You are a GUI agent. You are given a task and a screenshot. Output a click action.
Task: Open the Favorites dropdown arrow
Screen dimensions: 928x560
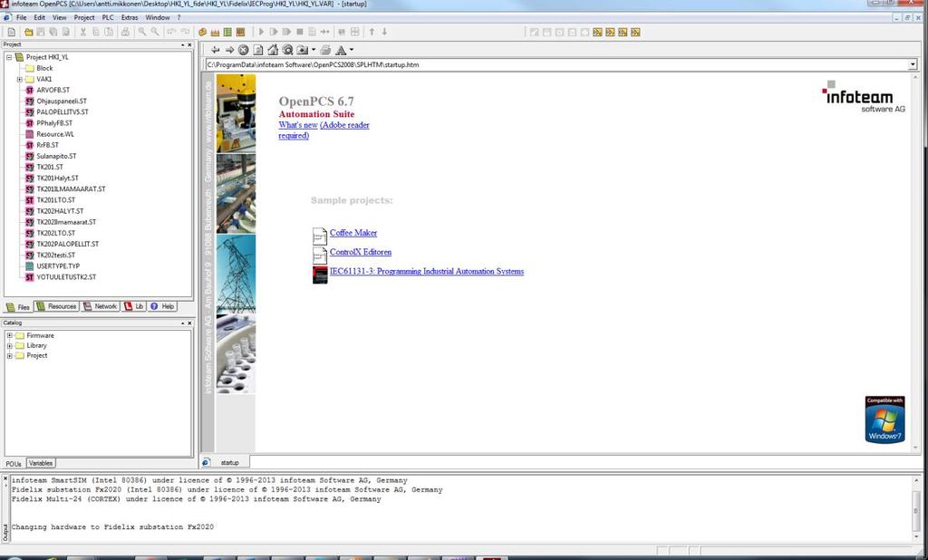click(313, 51)
